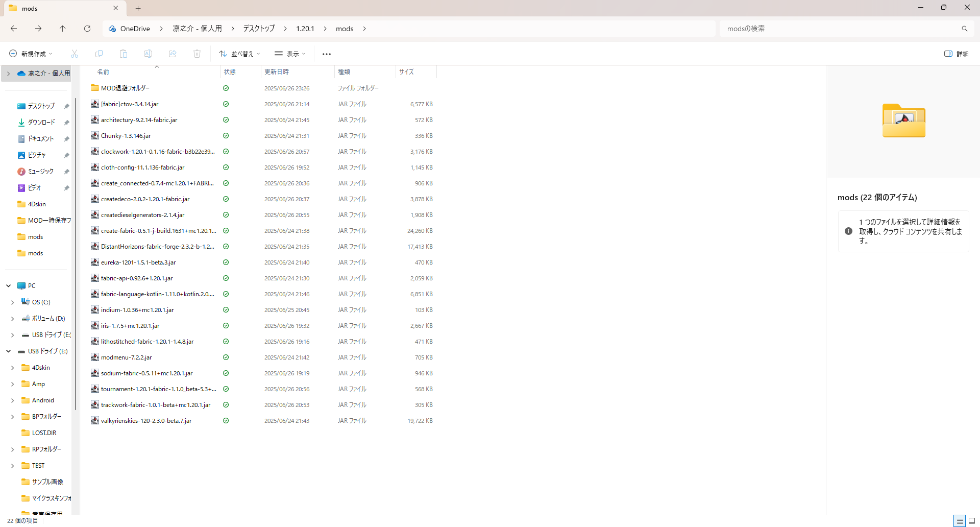The height and width of the screenshot is (527, 980).
Task: Click the mods tab title
Action: tap(30, 8)
